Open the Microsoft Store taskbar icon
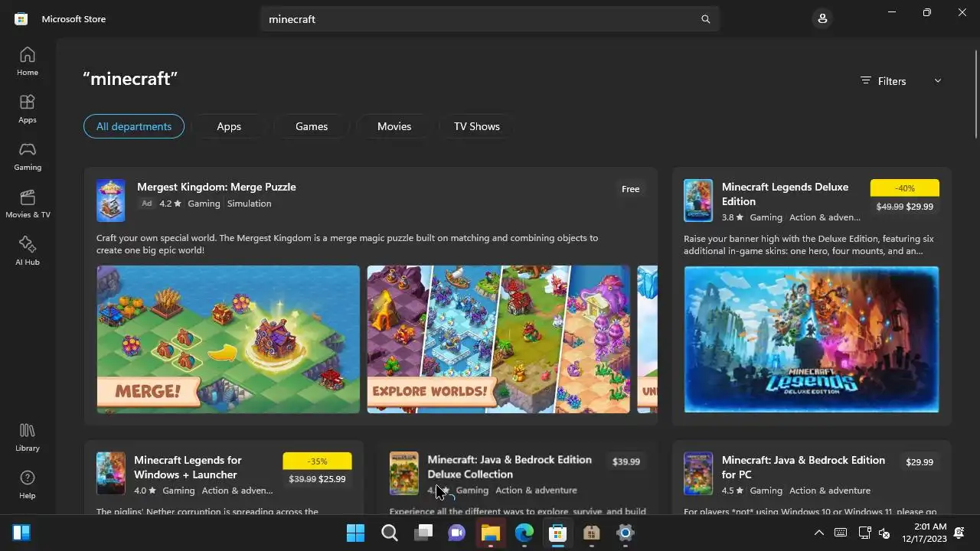This screenshot has height=551, width=980. pyautogui.click(x=558, y=533)
